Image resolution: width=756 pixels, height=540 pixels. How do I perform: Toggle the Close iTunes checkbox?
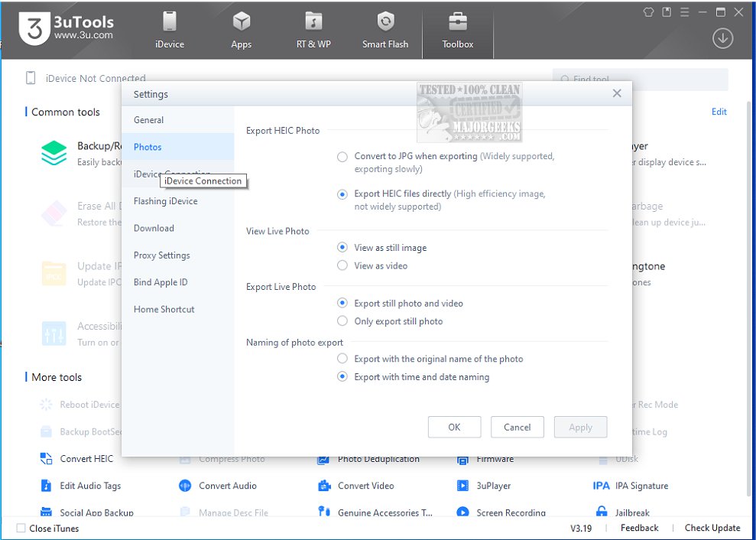click(x=21, y=528)
